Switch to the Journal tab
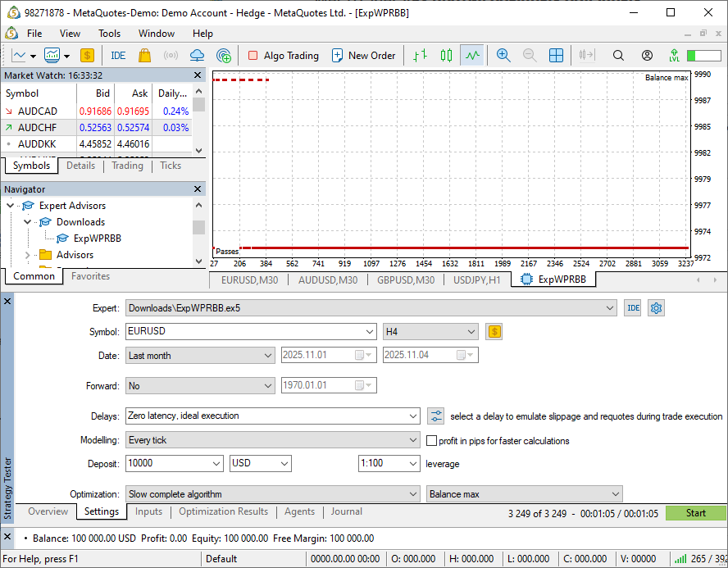Image resolution: width=728 pixels, height=568 pixels. coord(346,511)
